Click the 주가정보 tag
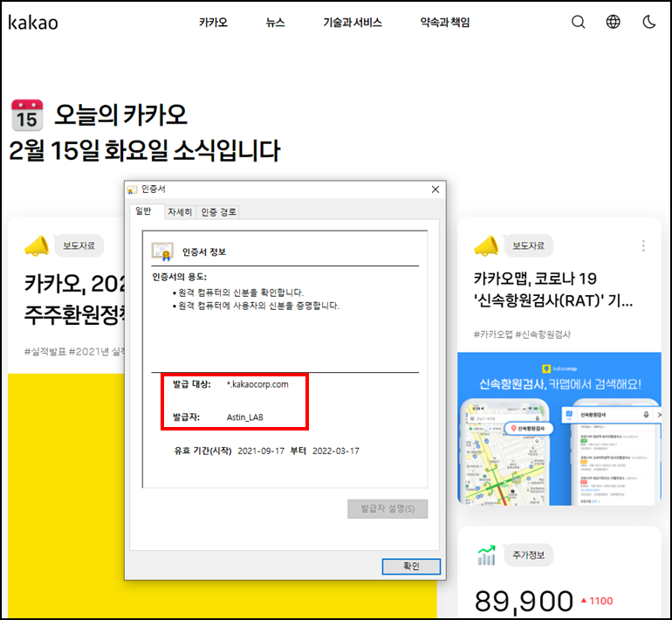Screen dimensions: 672x620 pyautogui.click(x=528, y=555)
